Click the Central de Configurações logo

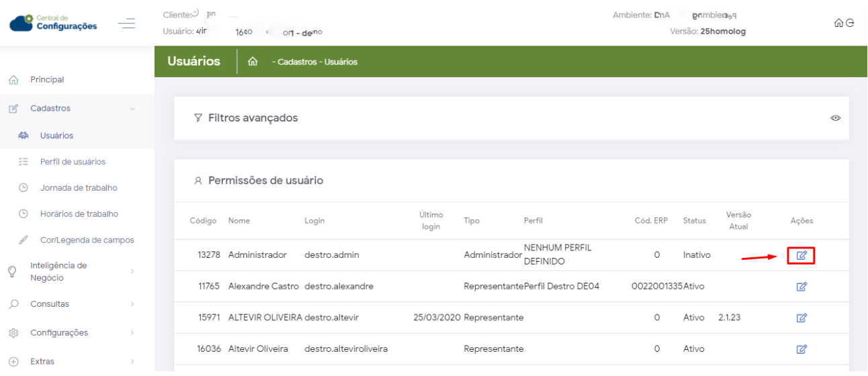tap(54, 23)
